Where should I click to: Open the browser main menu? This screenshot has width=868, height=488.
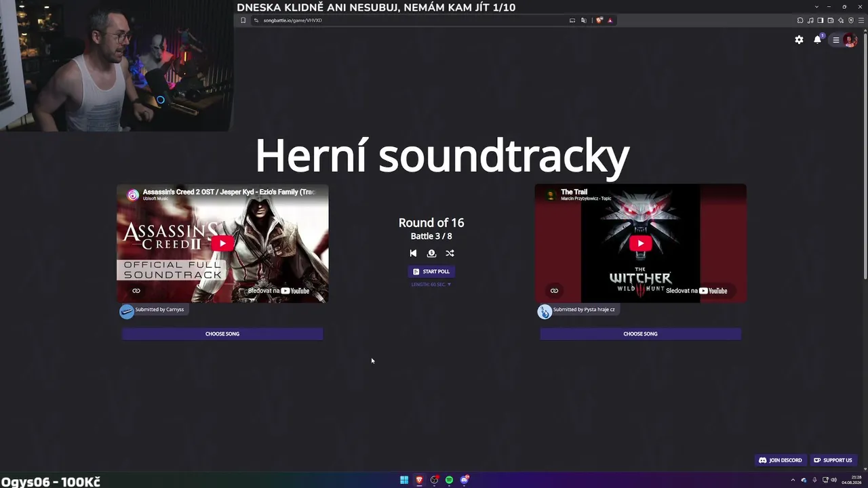coord(861,20)
